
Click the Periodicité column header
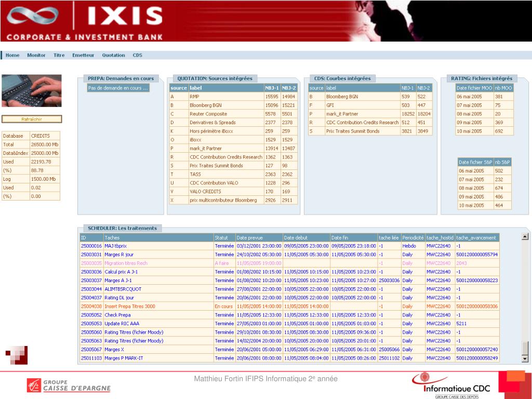(413, 238)
